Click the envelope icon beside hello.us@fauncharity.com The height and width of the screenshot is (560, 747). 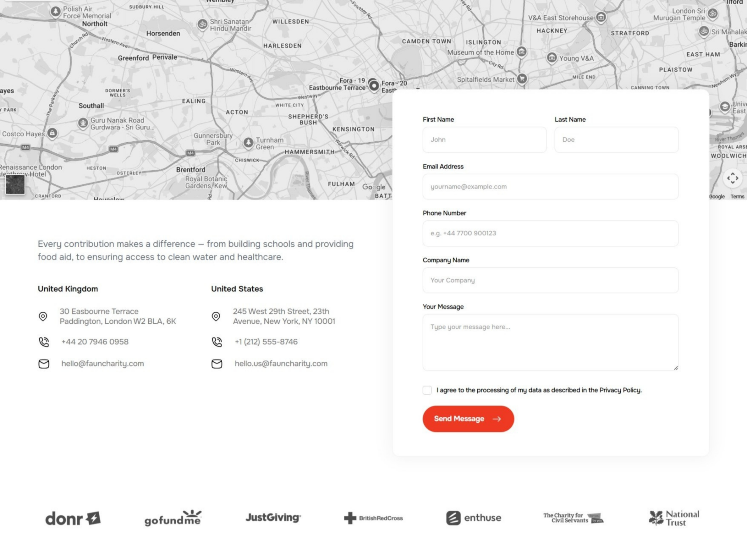217,364
